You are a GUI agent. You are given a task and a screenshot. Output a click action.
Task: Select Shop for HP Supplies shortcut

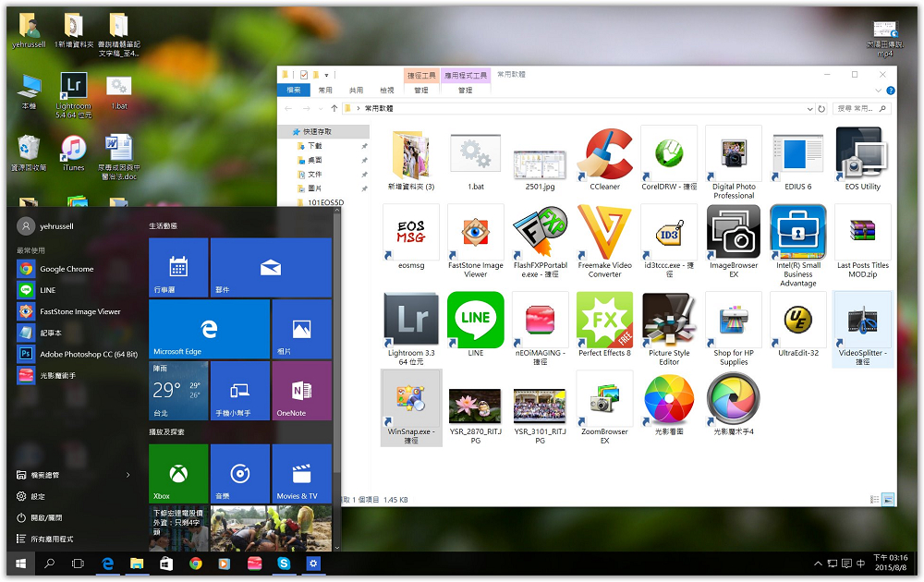point(734,329)
